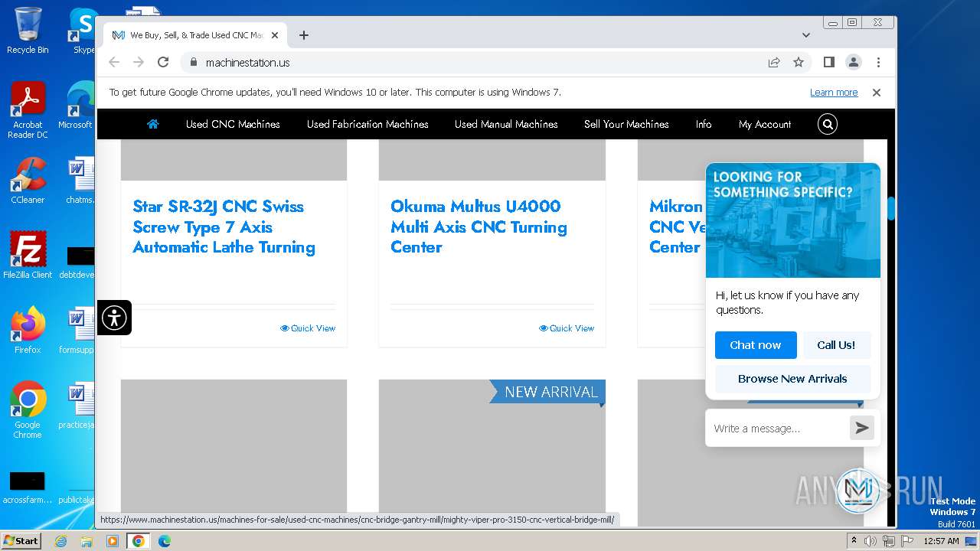Open Acrobat Reader DC desktop icon
This screenshot has width=980, height=551.
click(28, 111)
